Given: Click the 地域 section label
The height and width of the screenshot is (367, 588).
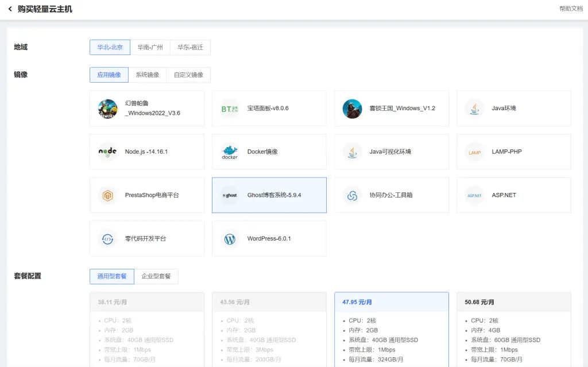Looking at the screenshot, I should (21, 47).
